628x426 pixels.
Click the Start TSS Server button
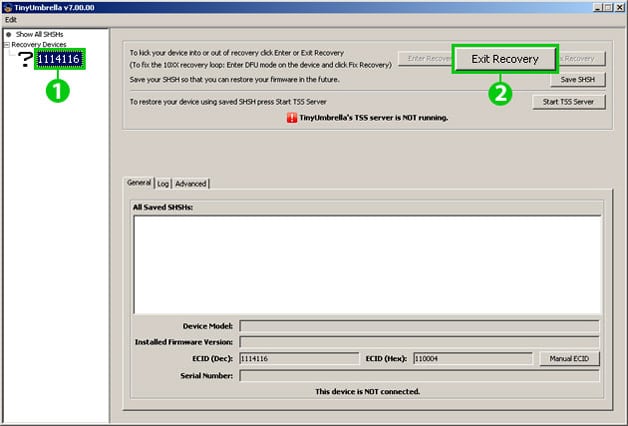click(568, 102)
